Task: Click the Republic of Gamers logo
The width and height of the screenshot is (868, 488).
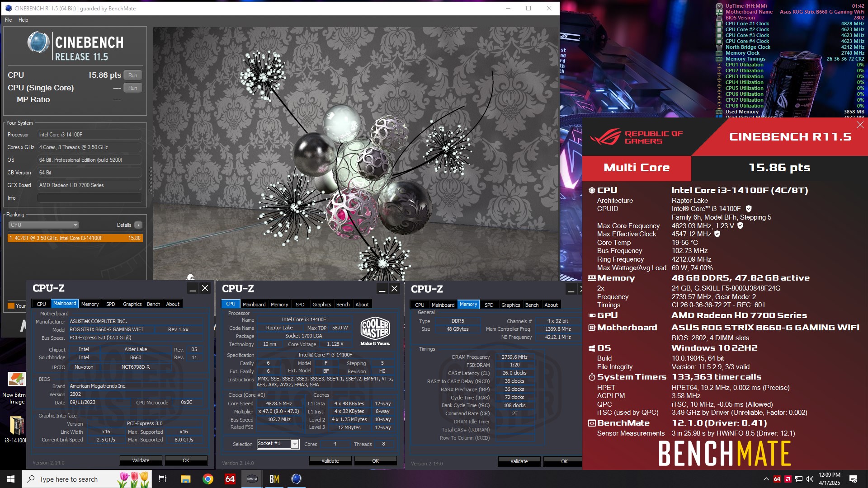Action: click(x=637, y=137)
